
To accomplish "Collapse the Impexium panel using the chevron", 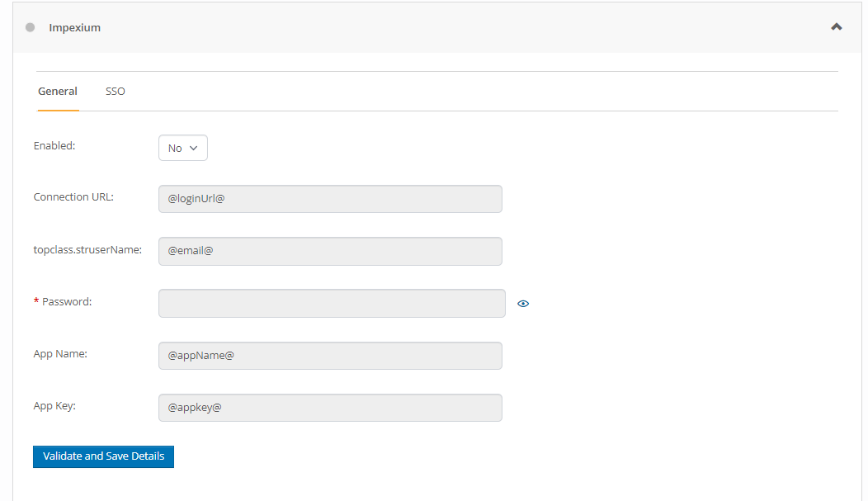I will click(836, 27).
